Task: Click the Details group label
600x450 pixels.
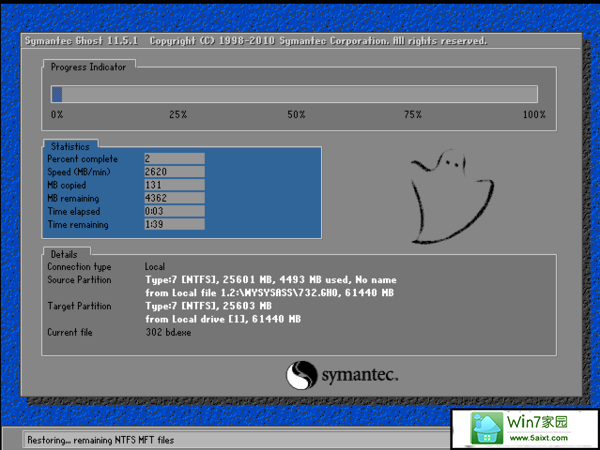Action: 64,254
